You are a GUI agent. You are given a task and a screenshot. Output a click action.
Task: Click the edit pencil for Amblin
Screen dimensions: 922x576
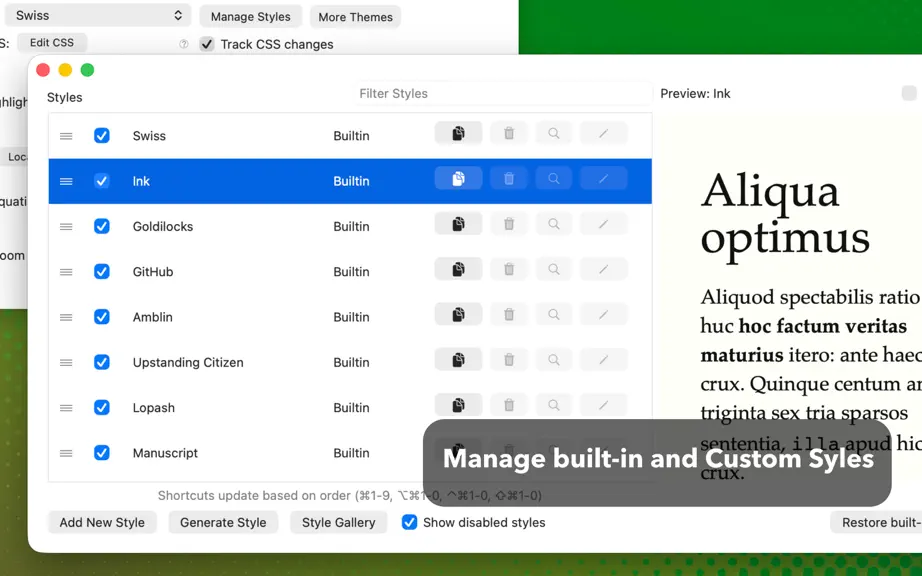(x=603, y=314)
